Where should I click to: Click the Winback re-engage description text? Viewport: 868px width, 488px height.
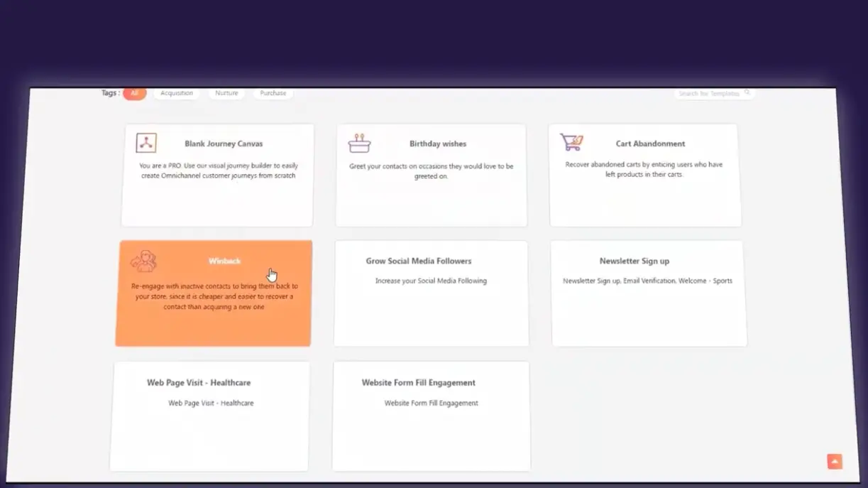coord(214,297)
